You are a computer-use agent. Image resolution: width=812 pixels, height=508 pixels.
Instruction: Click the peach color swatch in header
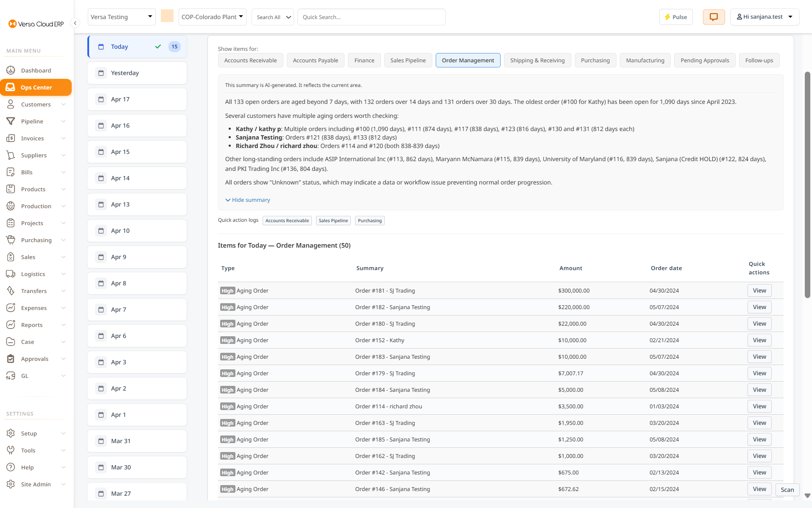coord(167,16)
